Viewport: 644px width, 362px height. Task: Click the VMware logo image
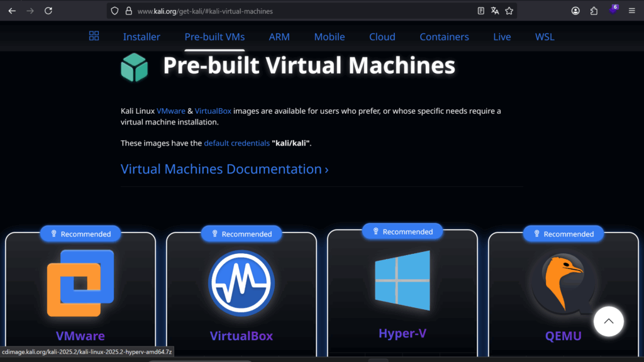click(80, 283)
